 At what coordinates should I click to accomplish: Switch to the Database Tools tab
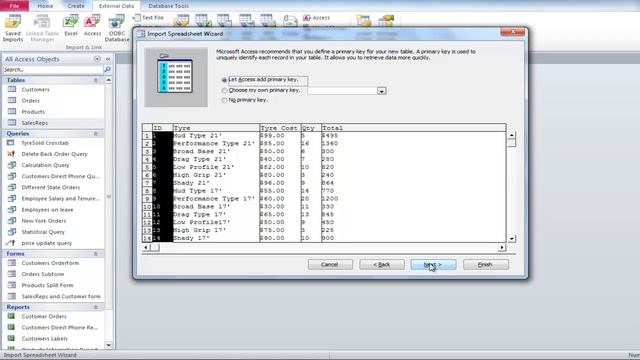pos(168,6)
